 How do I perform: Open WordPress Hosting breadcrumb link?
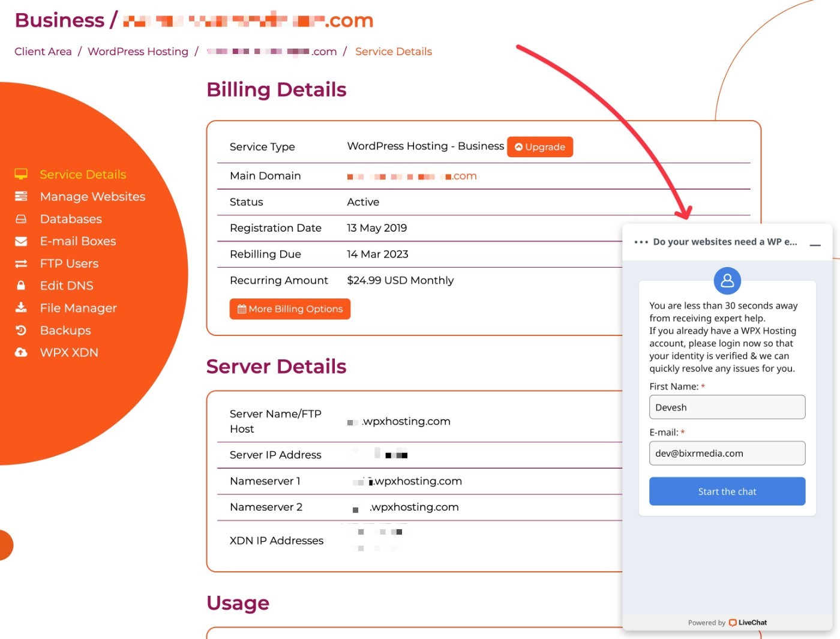pyautogui.click(x=138, y=52)
